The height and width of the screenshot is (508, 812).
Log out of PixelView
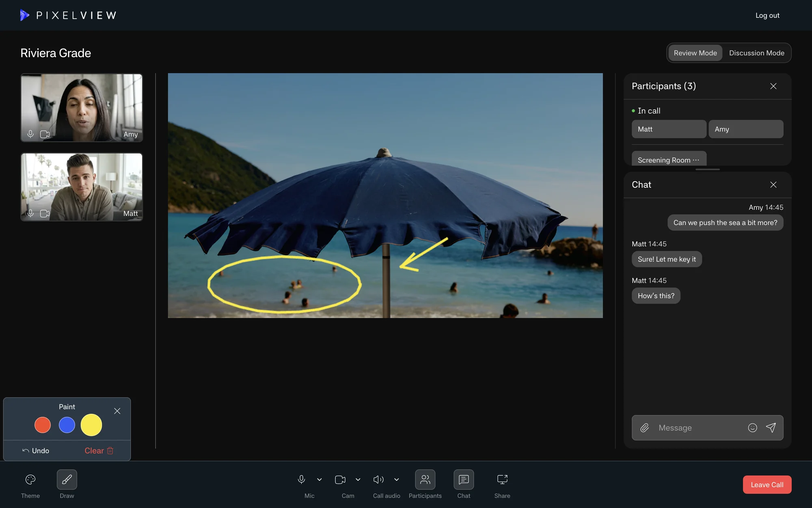pos(767,15)
